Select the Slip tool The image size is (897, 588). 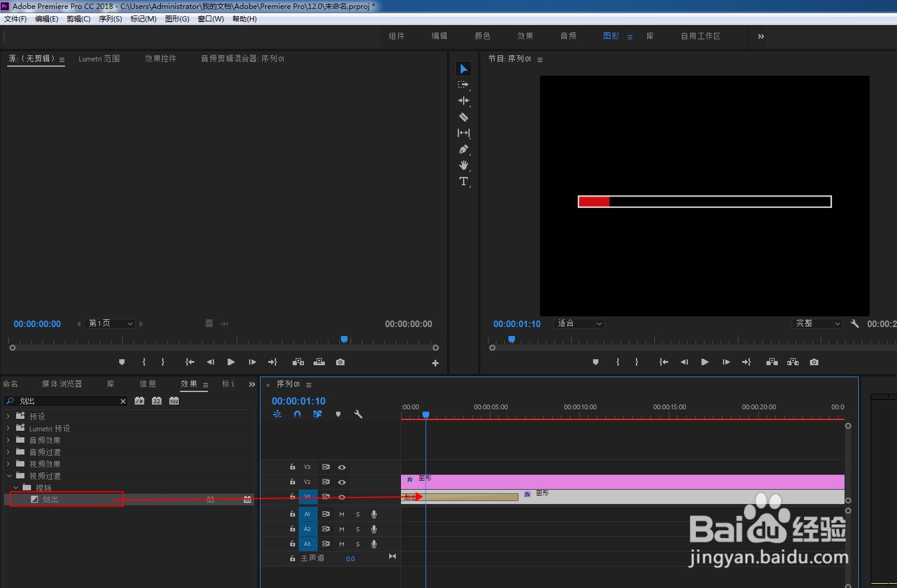(464, 133)
